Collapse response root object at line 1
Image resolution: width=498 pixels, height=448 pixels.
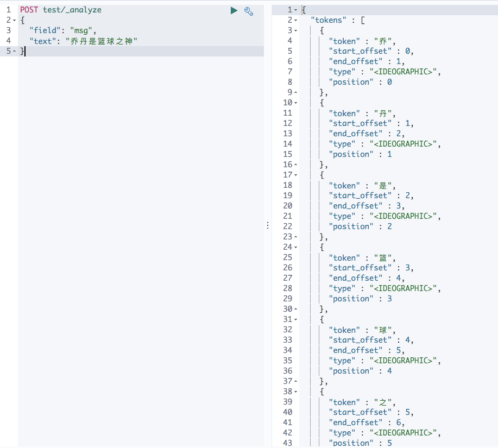[295, 10]
